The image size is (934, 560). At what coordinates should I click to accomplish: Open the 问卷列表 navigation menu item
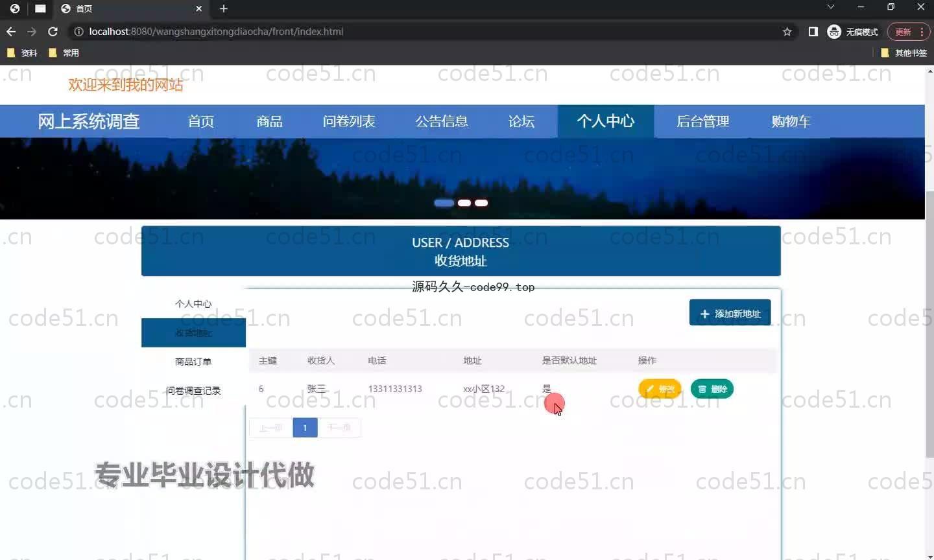(x=349, y=121)
